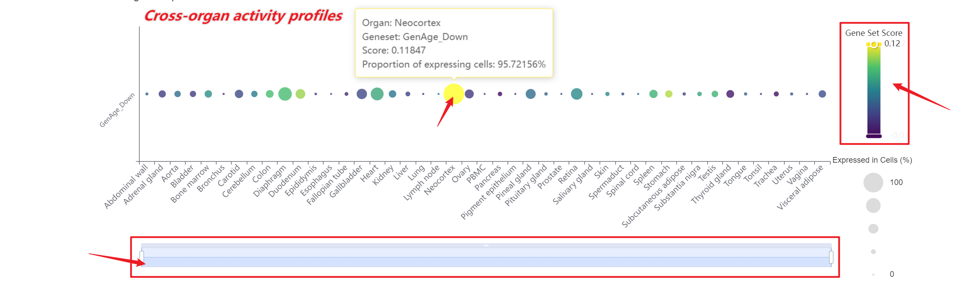Click the right handle of the data zoom slider
This screenshot has width=980, height=293.
point(831,257)
